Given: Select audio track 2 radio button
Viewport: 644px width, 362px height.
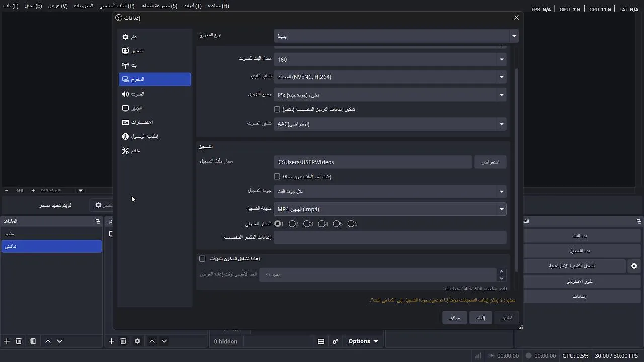Looking at the screenshot, I should click(292, 224).
